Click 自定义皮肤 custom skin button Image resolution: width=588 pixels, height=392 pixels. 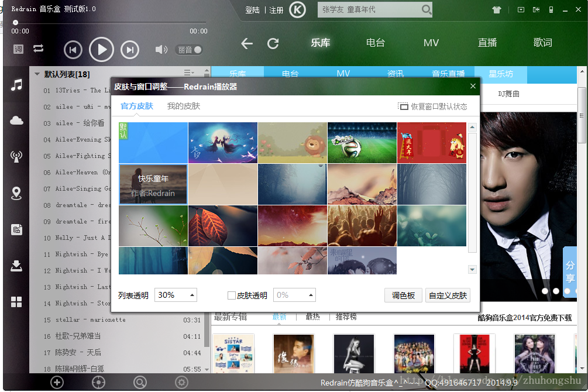(448, 295)
